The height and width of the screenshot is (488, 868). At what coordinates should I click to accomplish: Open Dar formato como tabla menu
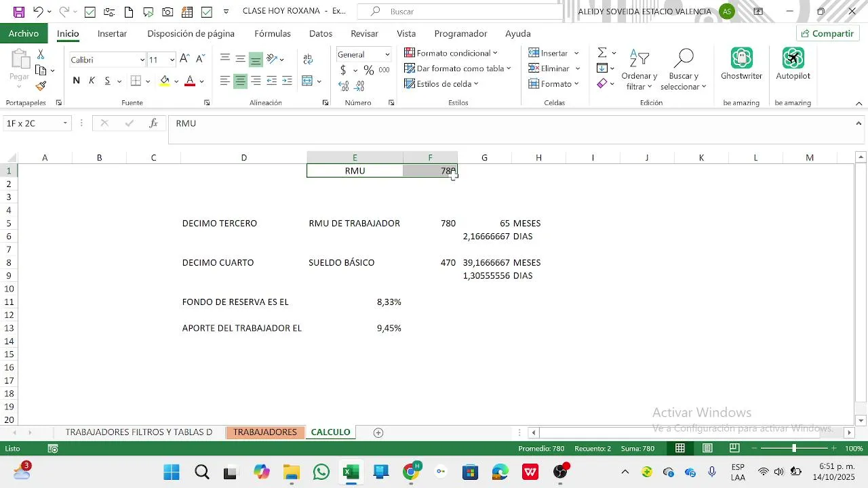click(458, 68)
